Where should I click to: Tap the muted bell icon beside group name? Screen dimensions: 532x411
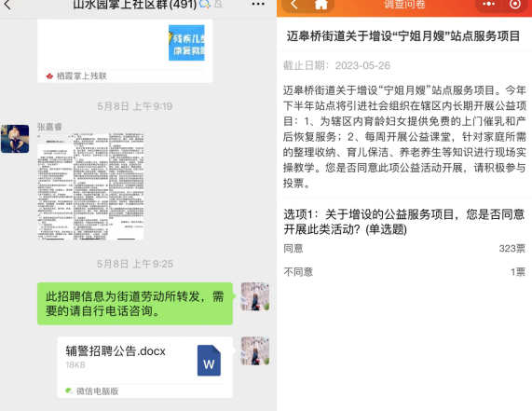(x=219, y=4)
